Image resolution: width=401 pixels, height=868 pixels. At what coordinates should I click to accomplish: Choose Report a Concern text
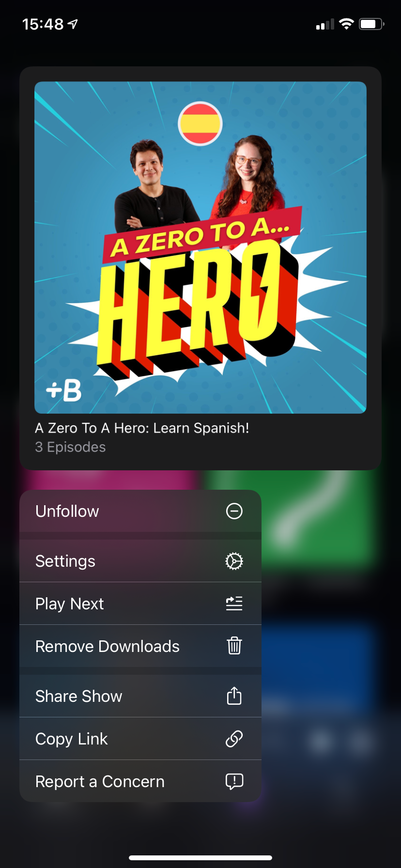[100, 782]
